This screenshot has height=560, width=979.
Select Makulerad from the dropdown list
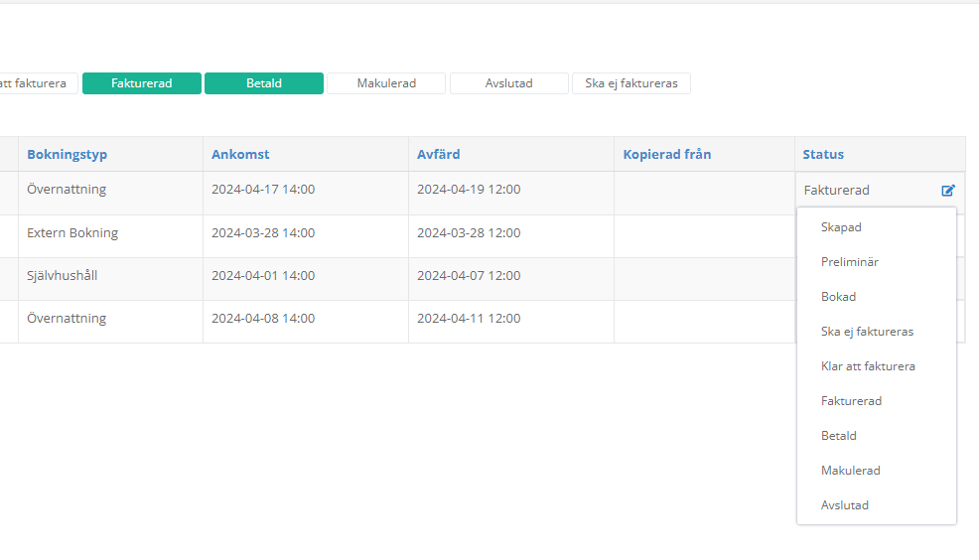point(850,471)
